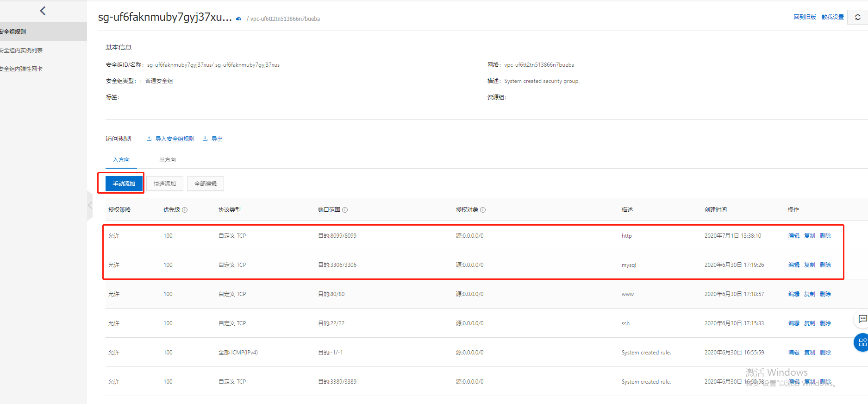The image size is (868, 404).
Task: Click creation time 2020年7月1日 13:38:10
Action: [733, 236]
